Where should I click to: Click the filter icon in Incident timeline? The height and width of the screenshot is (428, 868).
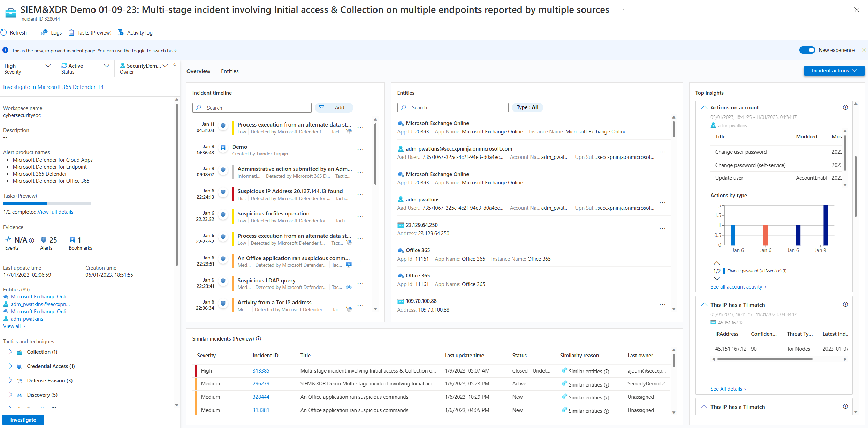point(321,108)
